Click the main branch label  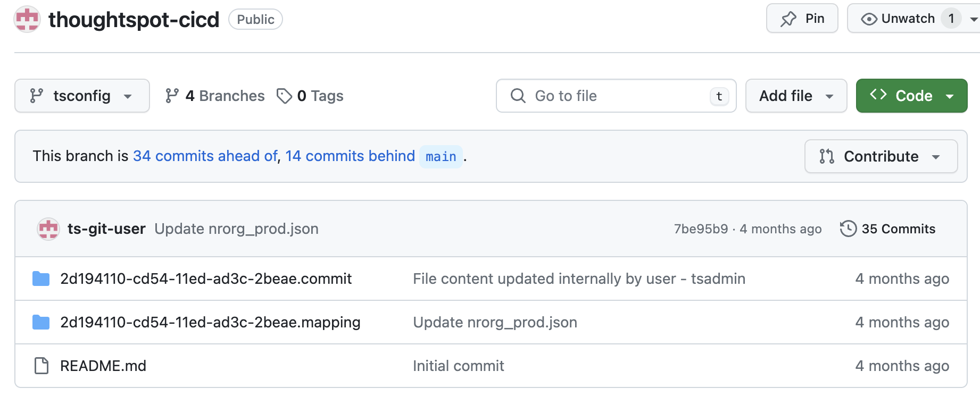(441, 157)
